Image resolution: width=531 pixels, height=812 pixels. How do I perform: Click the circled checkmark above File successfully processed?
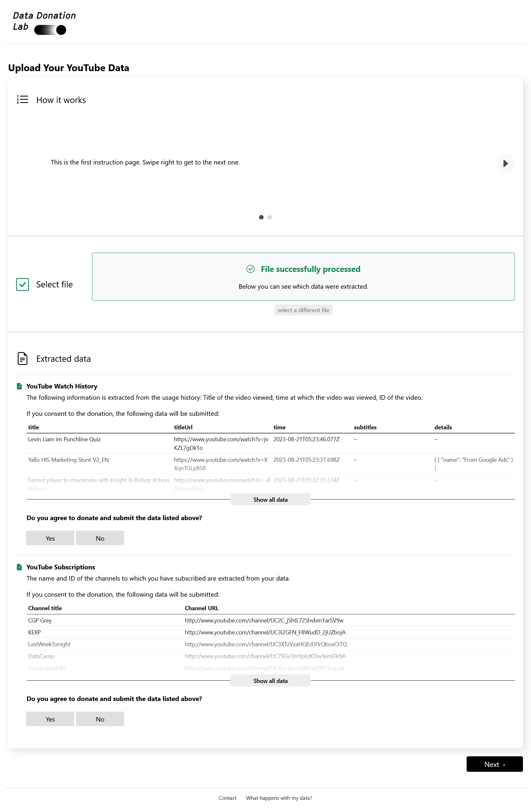pyautogui.click(x=251, y=269)
